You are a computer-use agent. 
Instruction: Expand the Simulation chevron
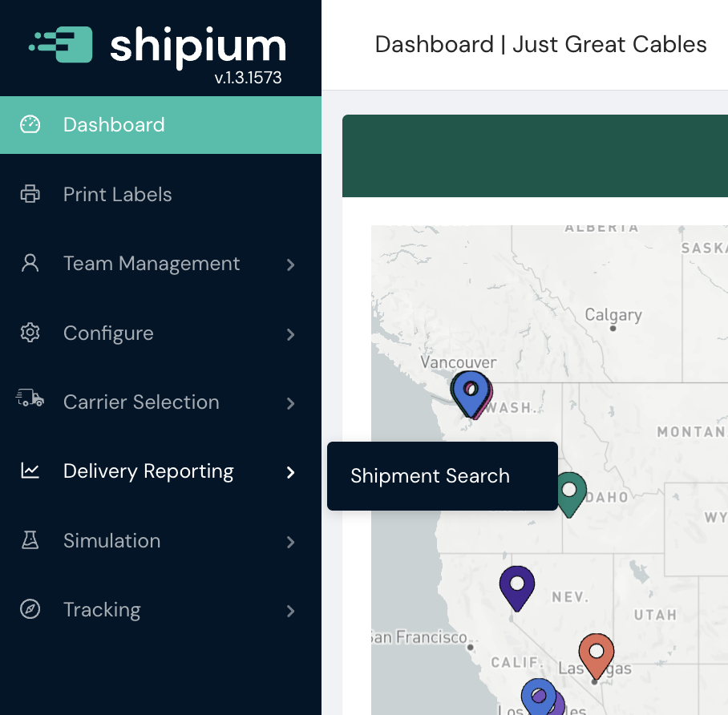(x=291, y=542)
